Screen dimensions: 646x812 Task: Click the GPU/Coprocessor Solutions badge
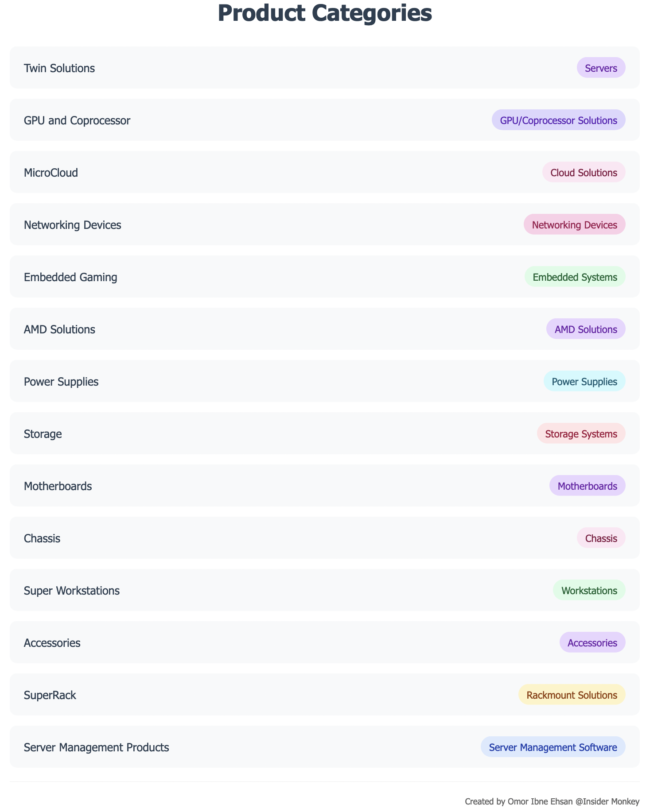558,120
